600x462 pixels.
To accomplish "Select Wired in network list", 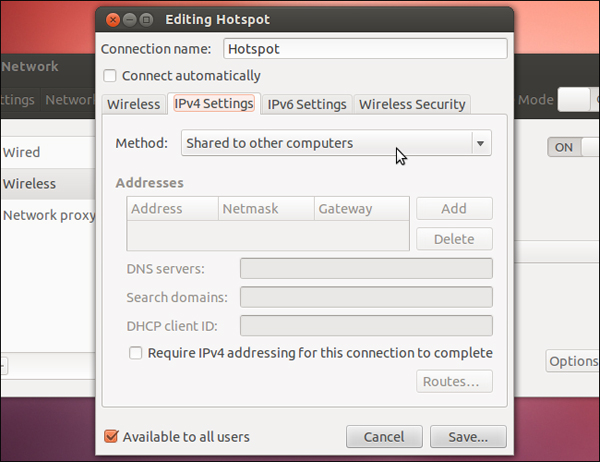I will coord(22,153).
